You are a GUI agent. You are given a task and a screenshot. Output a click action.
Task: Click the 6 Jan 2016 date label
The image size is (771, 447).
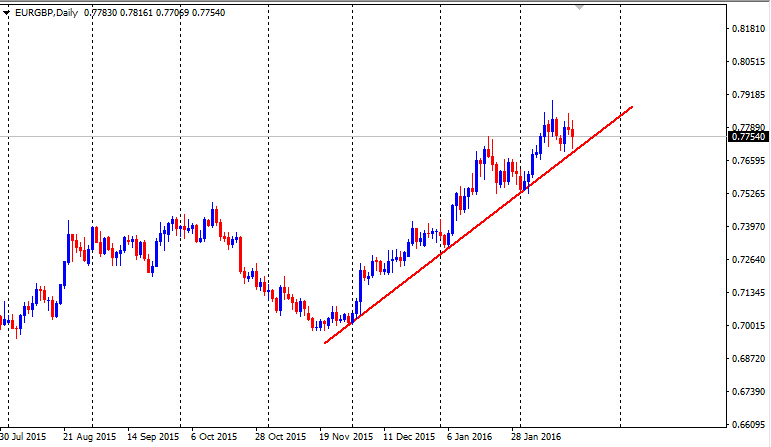click(x=469, y=437)
